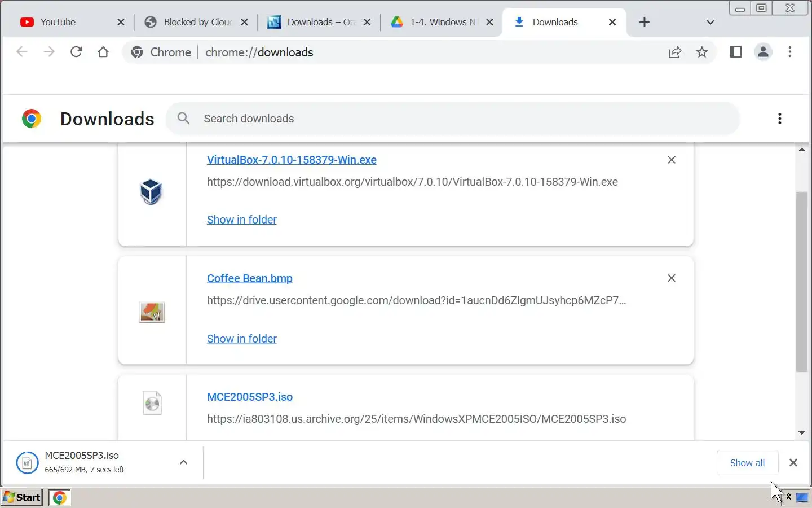Bookmark this page with the star
Viewport: 812px width, 508px height.
coord(702,52)
